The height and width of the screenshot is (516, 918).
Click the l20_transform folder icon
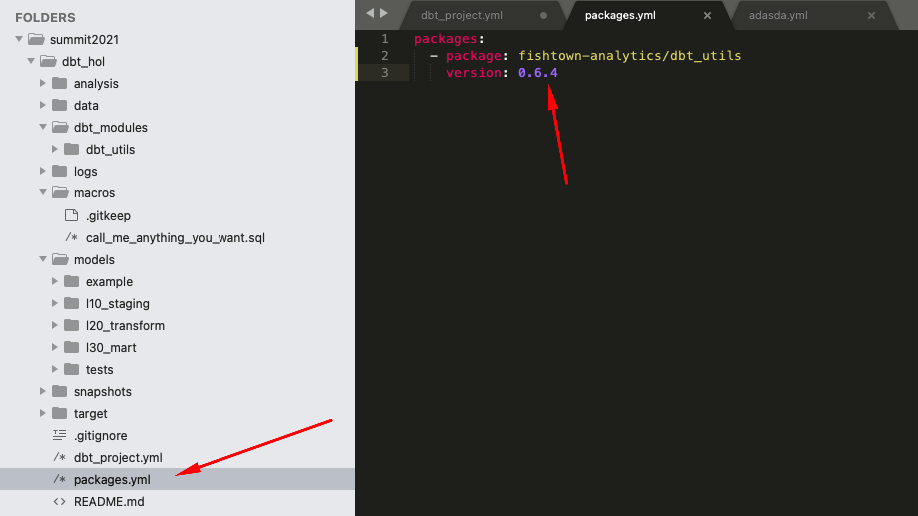coord(71,325)
